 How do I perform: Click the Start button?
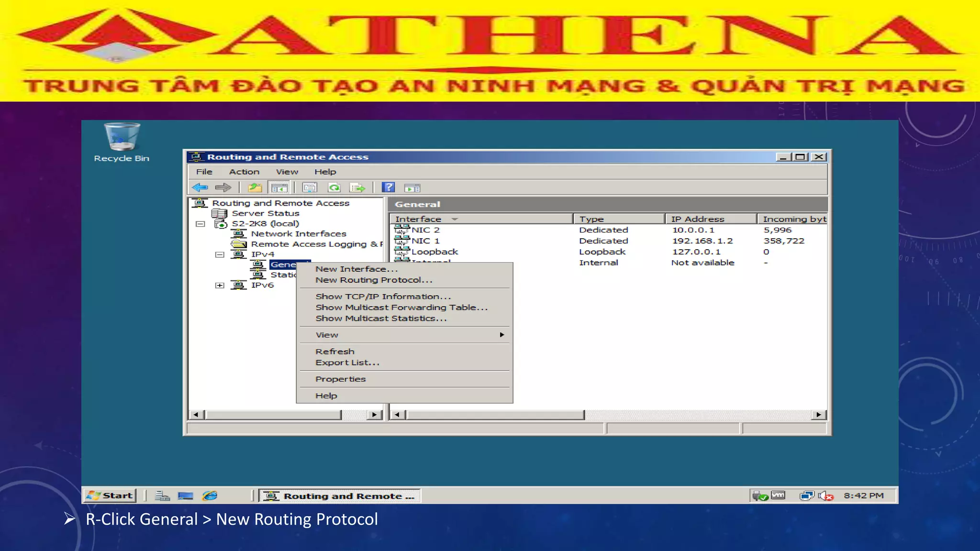coord(110,496)
